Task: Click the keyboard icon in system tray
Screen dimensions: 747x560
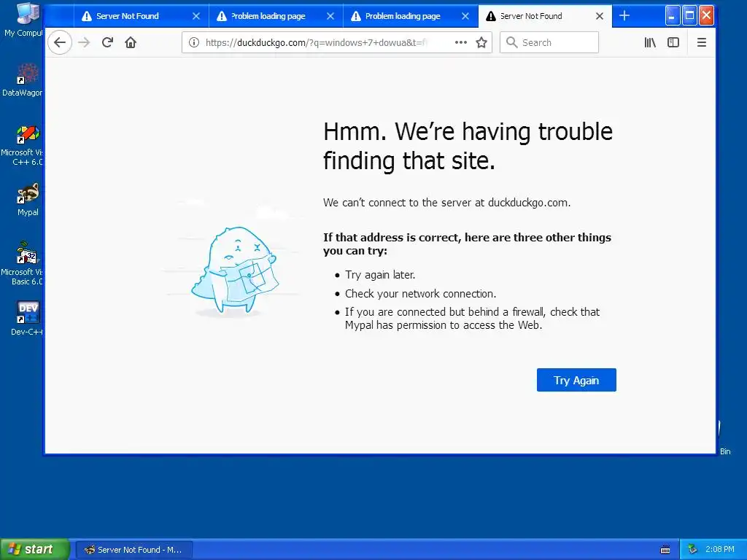Action: click(x=665, y=550)
